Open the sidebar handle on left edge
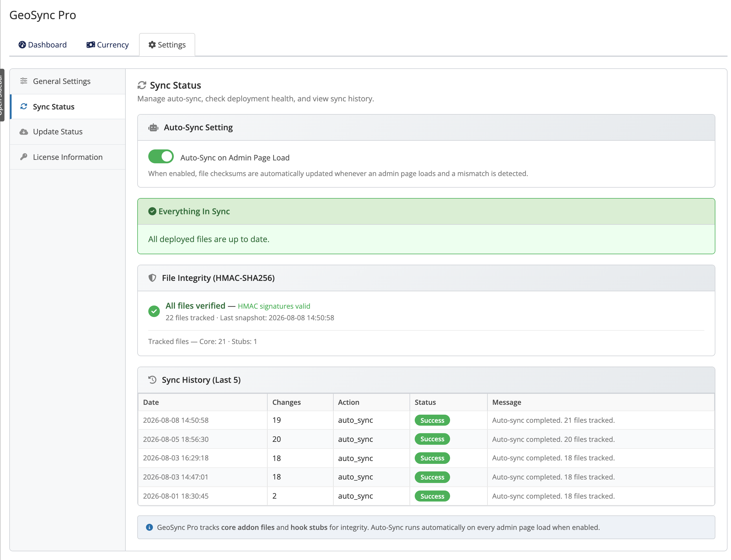The height and width of the screenshot is (560, 731). (x=2, y=95)
